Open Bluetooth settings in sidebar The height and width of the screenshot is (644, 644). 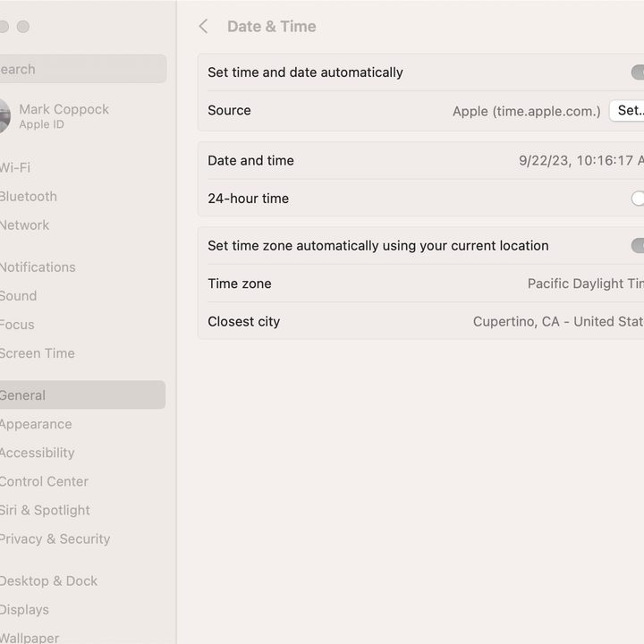[x=29, y=196]
